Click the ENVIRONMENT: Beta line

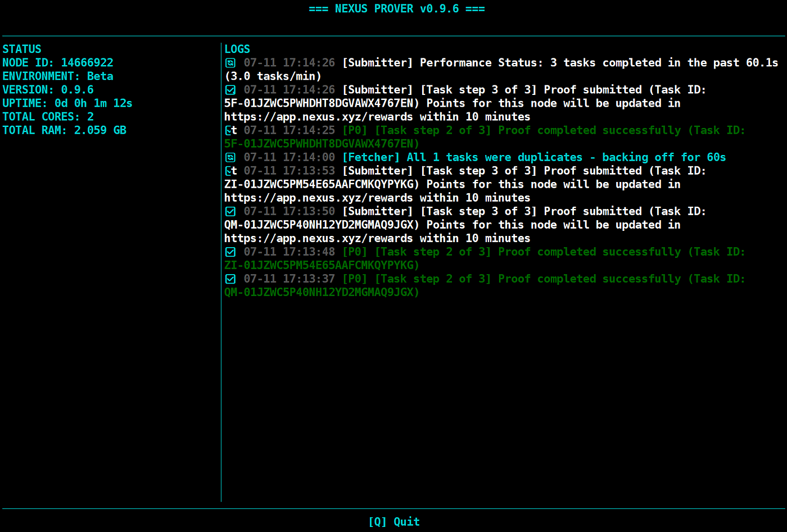(58, 76)
